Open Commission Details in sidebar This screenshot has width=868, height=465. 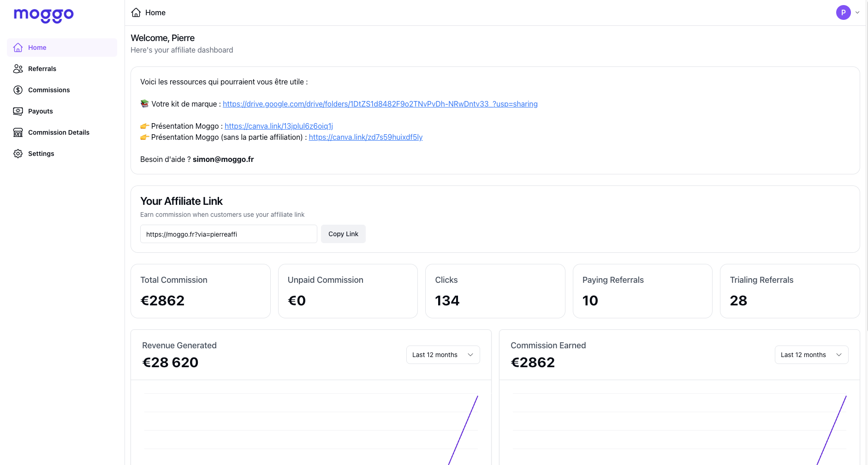62,132
